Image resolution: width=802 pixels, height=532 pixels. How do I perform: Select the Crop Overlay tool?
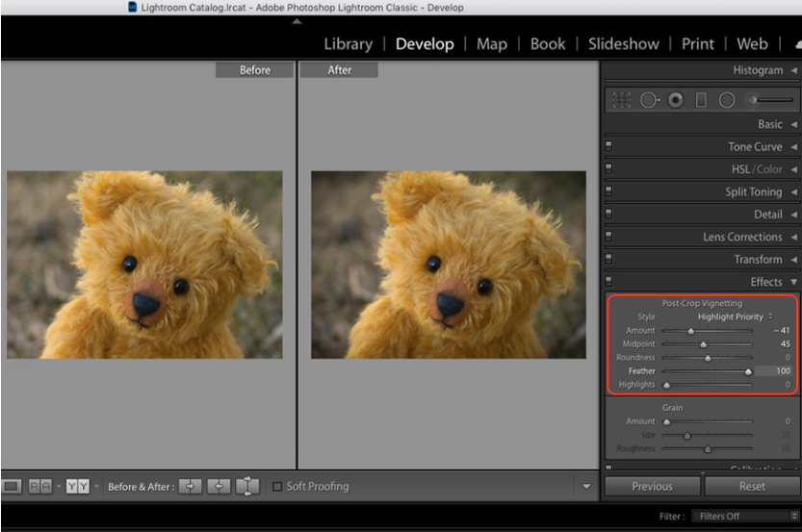[x=621, y=100]
